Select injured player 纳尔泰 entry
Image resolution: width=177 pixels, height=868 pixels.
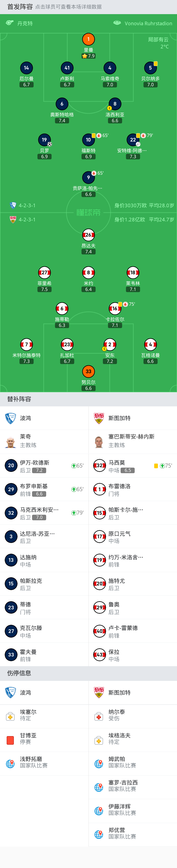133,716
